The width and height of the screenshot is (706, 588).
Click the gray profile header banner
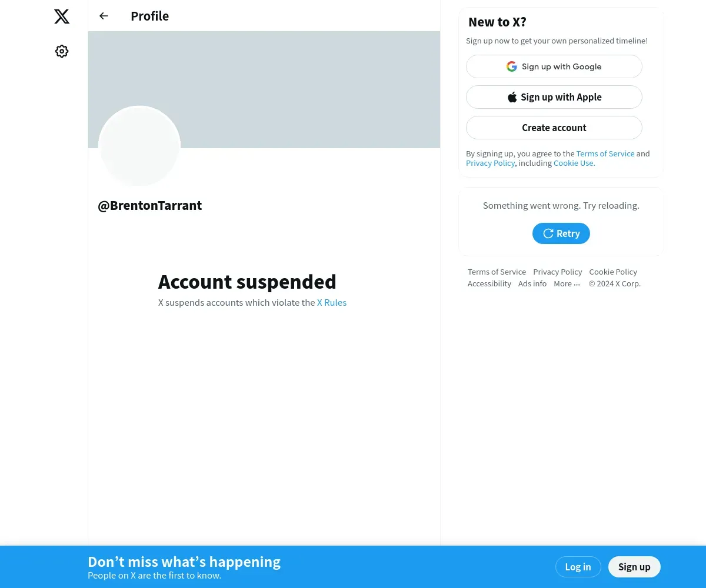pos(264,89)
